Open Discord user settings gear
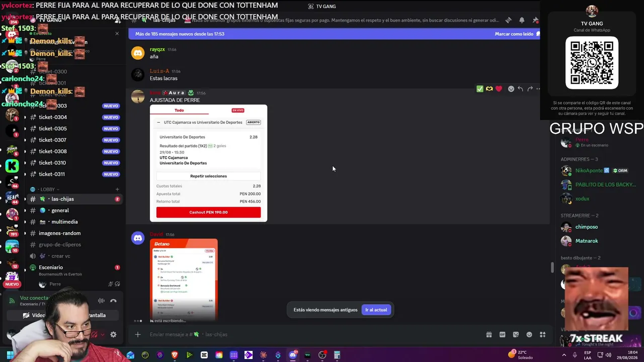644x362 pixels. tap(113, 334)
